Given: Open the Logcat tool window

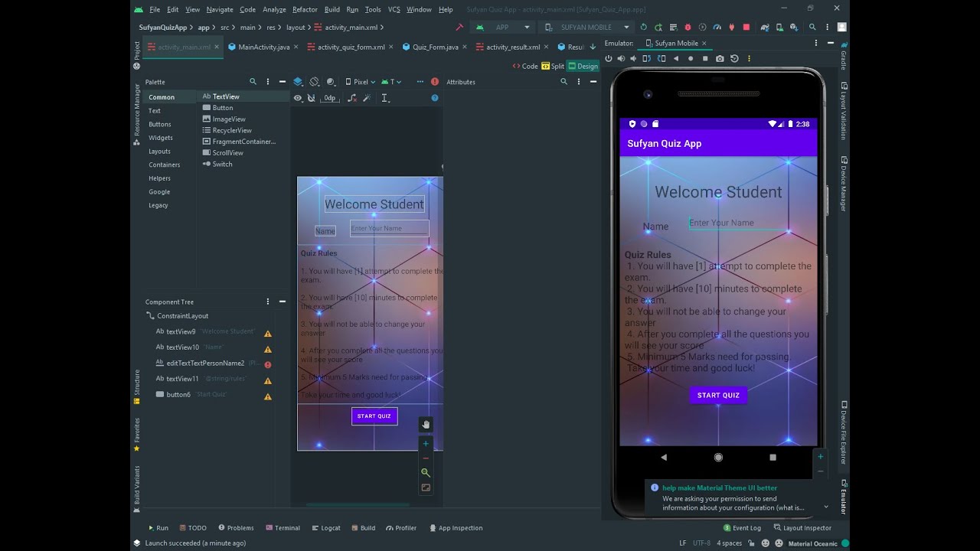Looking at the screenshot, I should (325, 528).
